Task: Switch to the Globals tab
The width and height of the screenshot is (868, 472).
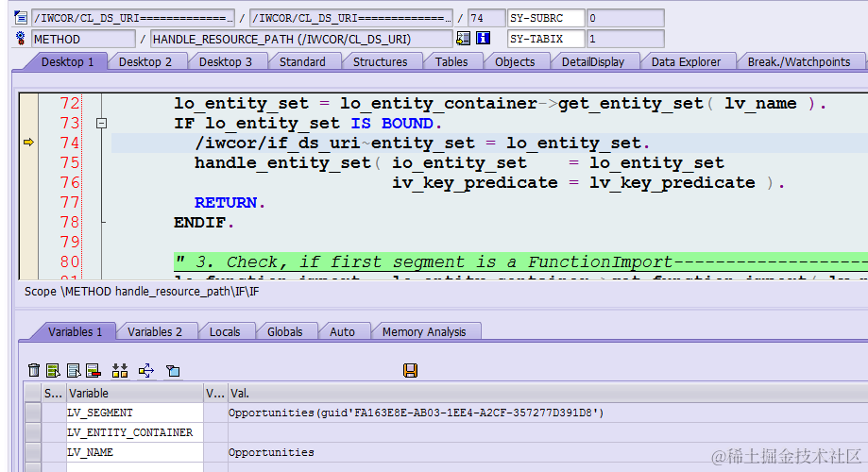Action: (x=284, y=332)
